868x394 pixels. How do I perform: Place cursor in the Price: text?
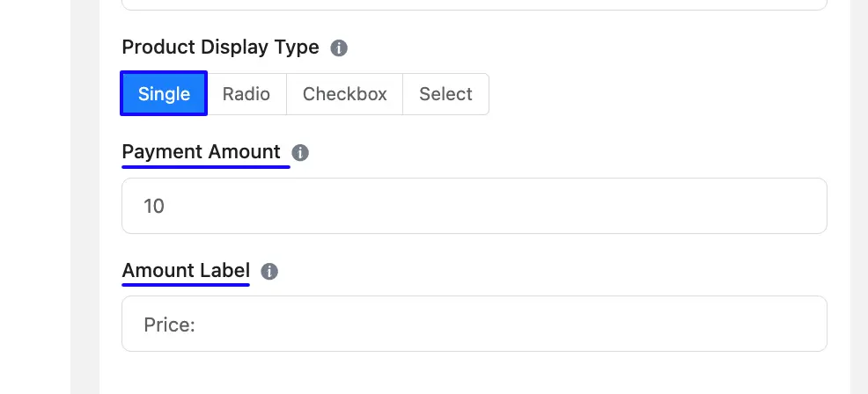pyautogui.click(x=169, y=325)
